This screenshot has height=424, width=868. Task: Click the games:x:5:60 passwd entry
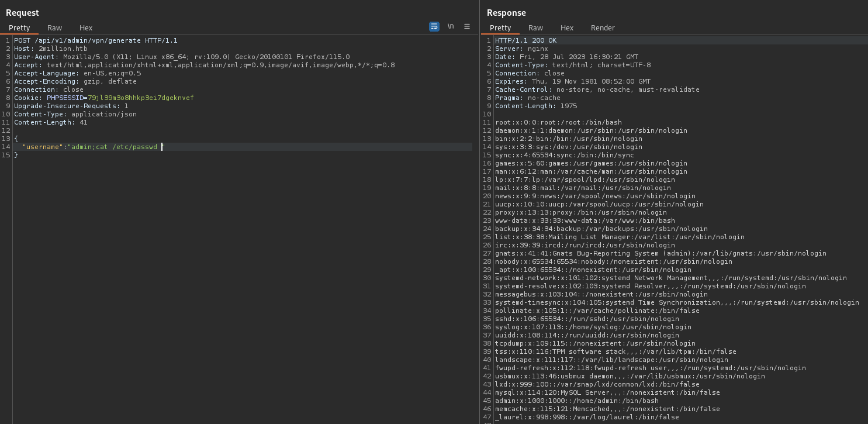coord(591,163)
